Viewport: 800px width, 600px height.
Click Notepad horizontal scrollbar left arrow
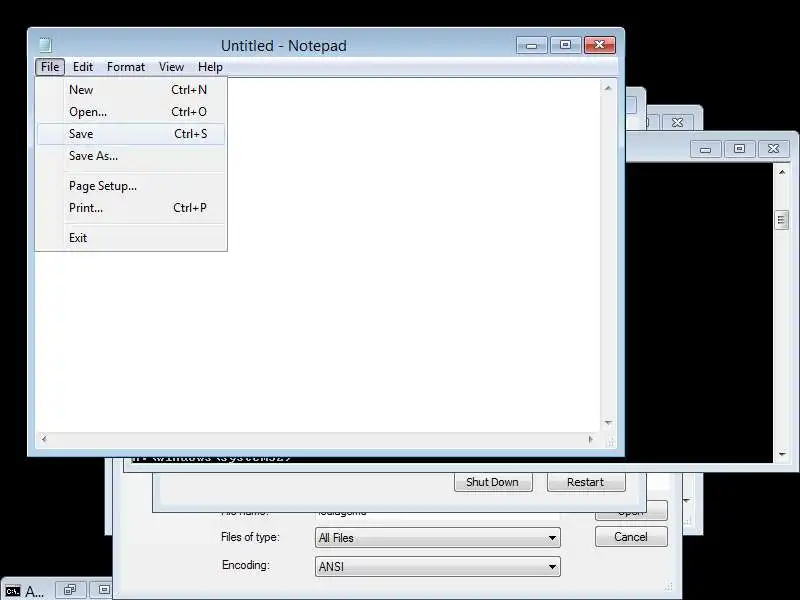(44, 439)
